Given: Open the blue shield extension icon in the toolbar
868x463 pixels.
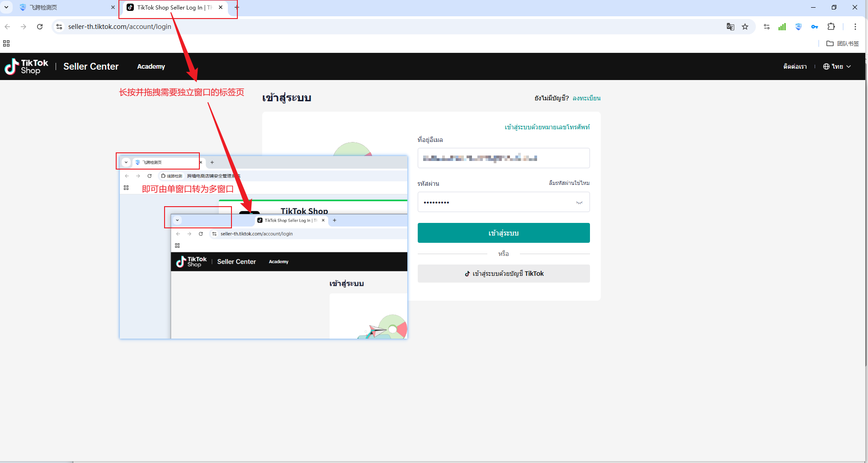Looking at the screenshot, I should 798,27.
